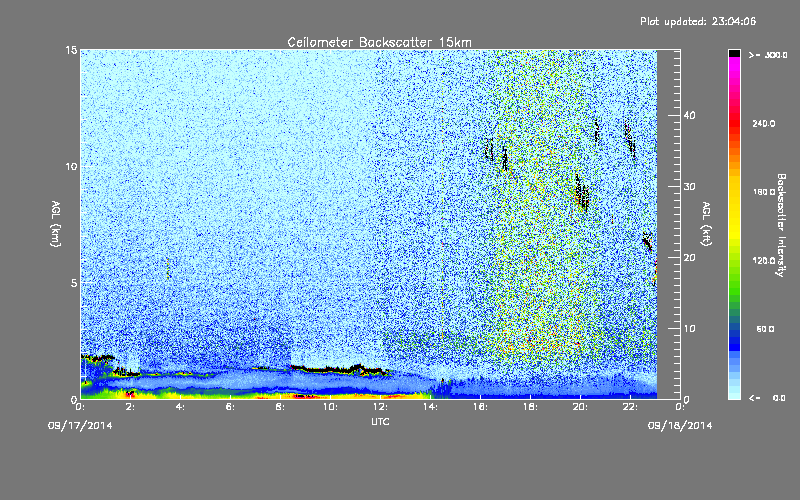Click the AGL (km) left axis label
800x500 pixels.
56,223
